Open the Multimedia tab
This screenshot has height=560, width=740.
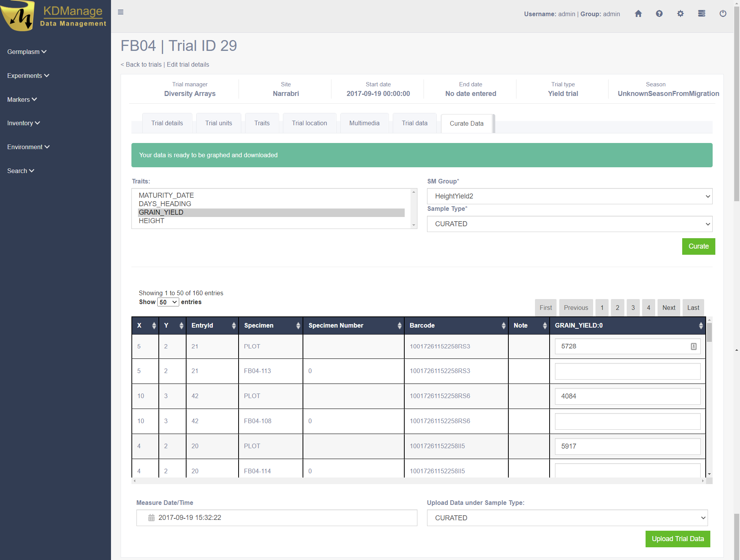tap(364, 123)
